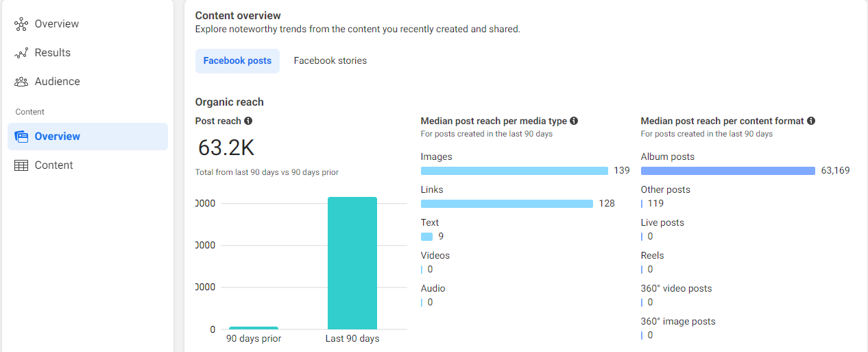This screenshot has height=352, width=868.
Task: Click the Content table grid icon
Action: (x=21, y=165)
